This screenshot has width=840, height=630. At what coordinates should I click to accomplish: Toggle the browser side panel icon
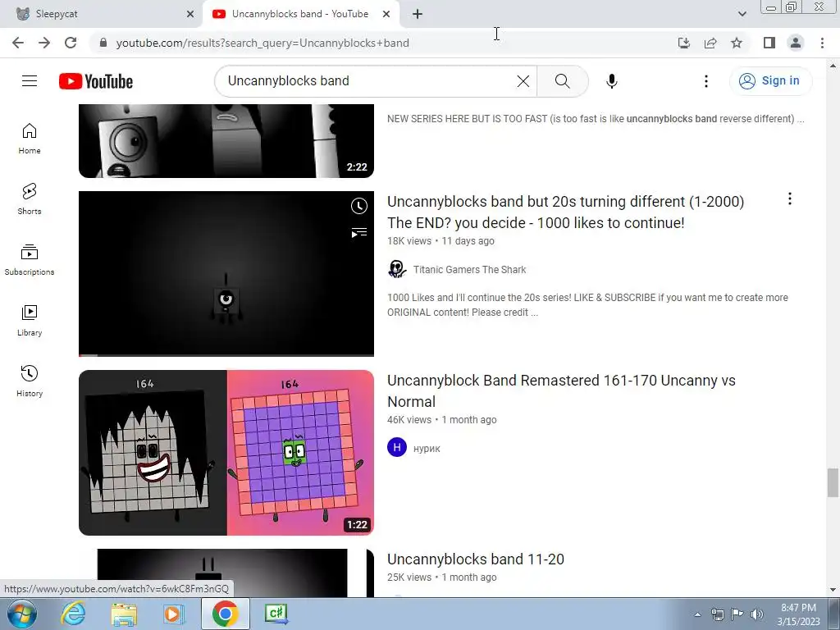(x=769, y=43)
